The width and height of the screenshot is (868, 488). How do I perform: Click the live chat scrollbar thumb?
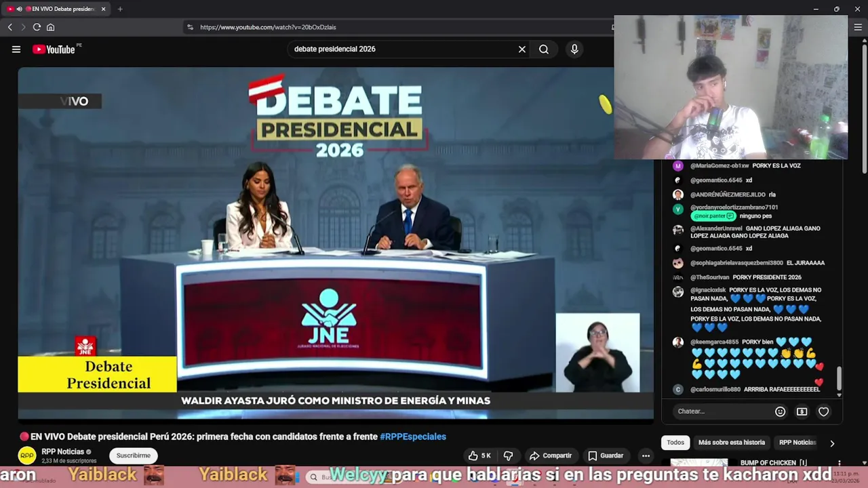(840, 378)
